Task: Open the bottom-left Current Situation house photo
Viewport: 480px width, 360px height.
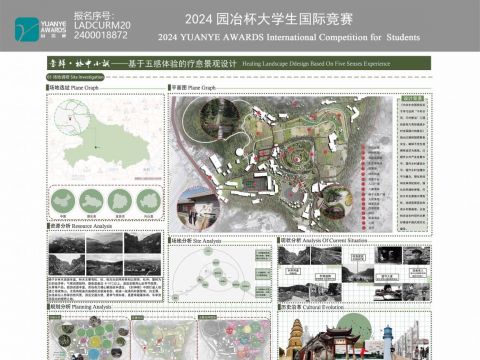Action: [294, 292]
